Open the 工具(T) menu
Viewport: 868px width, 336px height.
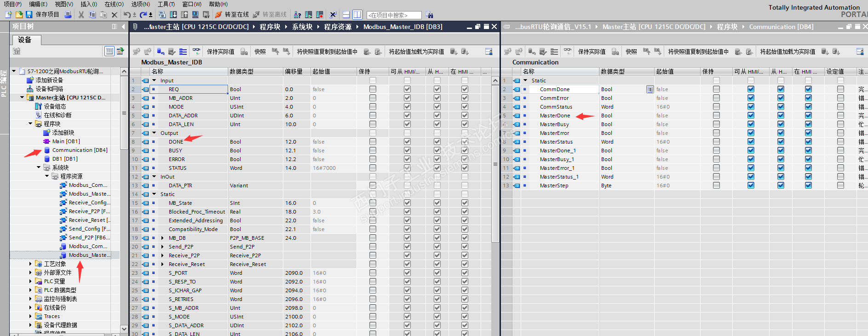[x=166, y=4]
